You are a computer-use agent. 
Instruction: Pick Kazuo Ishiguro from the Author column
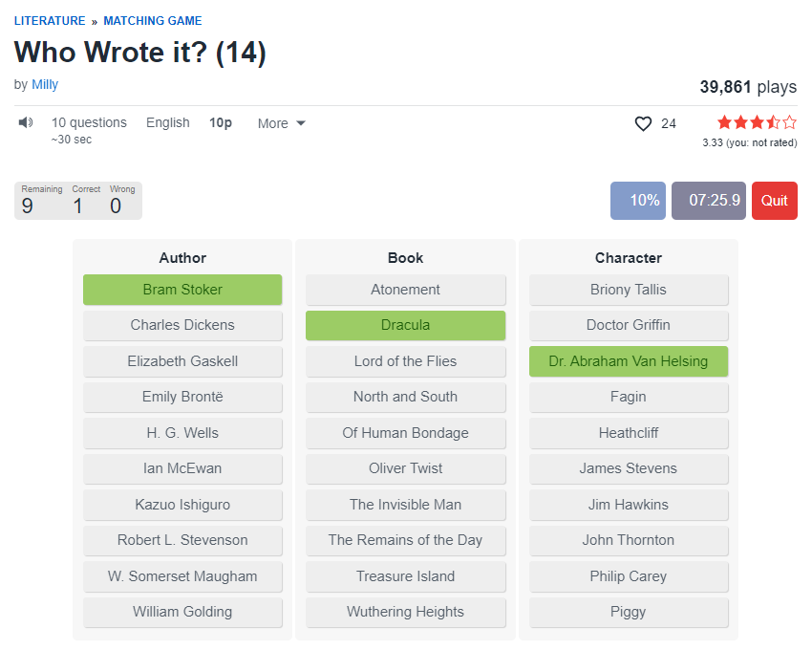(182, 505)
